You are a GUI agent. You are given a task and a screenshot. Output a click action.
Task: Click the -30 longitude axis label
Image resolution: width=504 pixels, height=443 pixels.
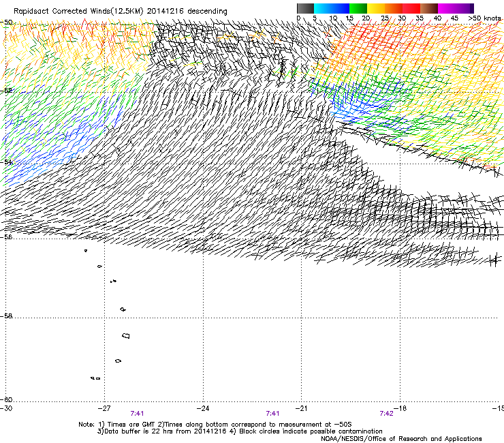(6, 408)
